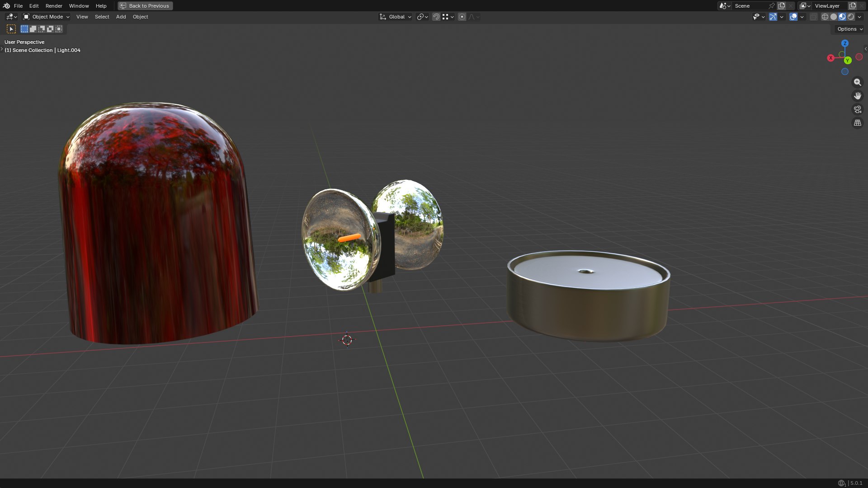Screen dimensions: 868x488
Task: Choose Set a new selection mode
Action: (x=24, y=29)
